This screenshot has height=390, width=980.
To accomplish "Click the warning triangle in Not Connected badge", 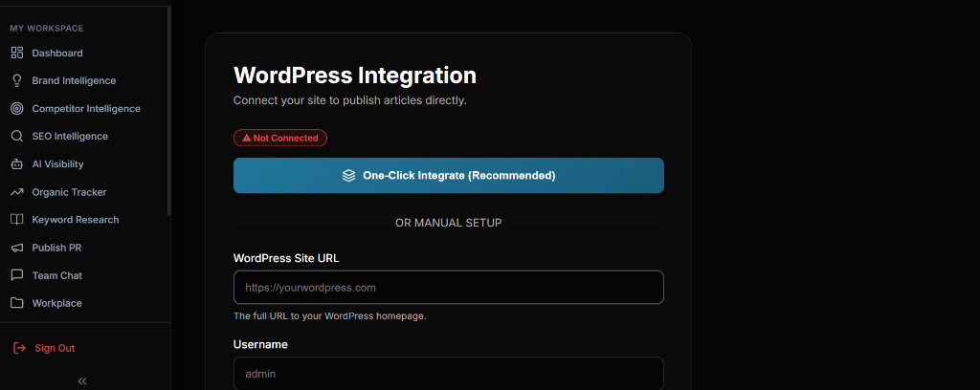I will tap(246, 138).
